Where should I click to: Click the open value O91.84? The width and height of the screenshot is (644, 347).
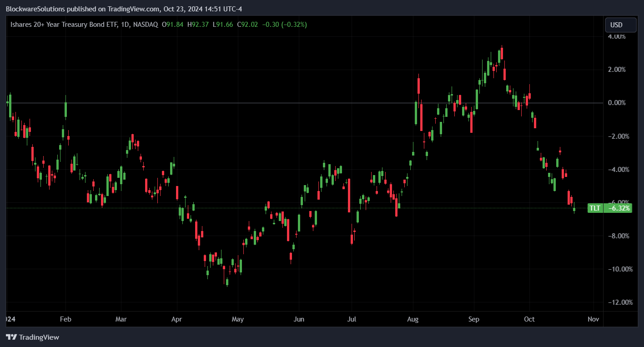click(172, 25)
